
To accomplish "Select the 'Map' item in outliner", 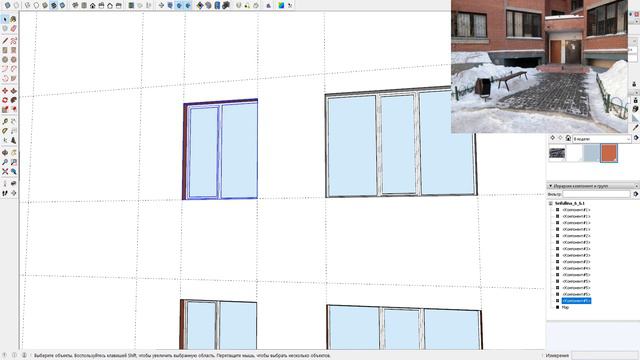I will tap(565, 307).
